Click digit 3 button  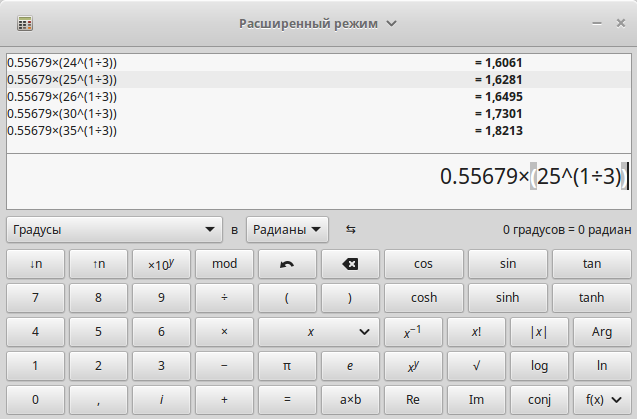161,366
